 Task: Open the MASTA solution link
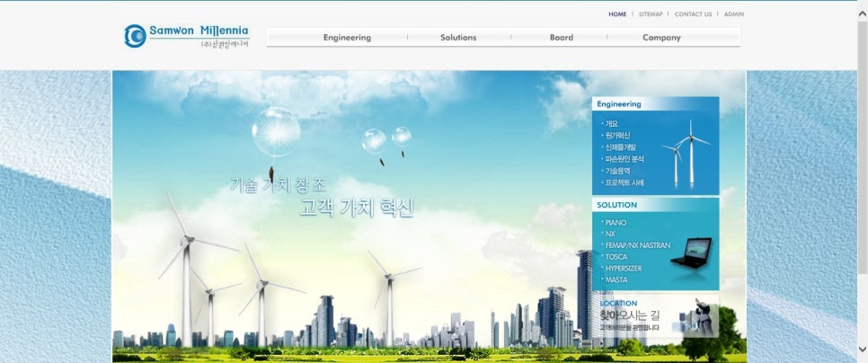point(616,280)
